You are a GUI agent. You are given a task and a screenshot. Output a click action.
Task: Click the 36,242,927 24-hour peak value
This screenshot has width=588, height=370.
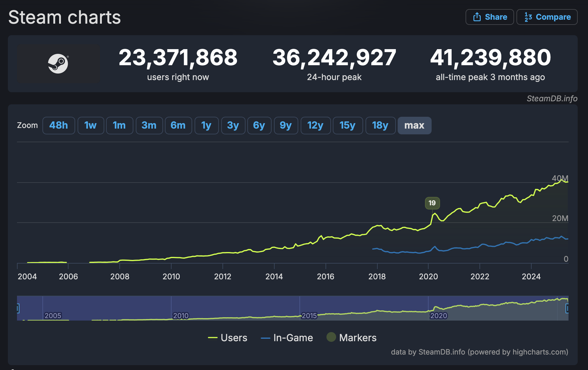point(334,57)
